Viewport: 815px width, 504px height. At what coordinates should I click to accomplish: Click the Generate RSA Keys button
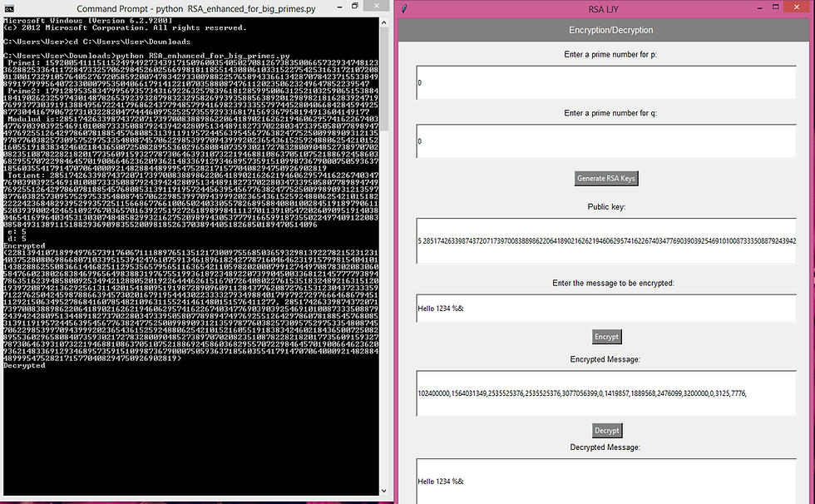[x=606, y=178]
